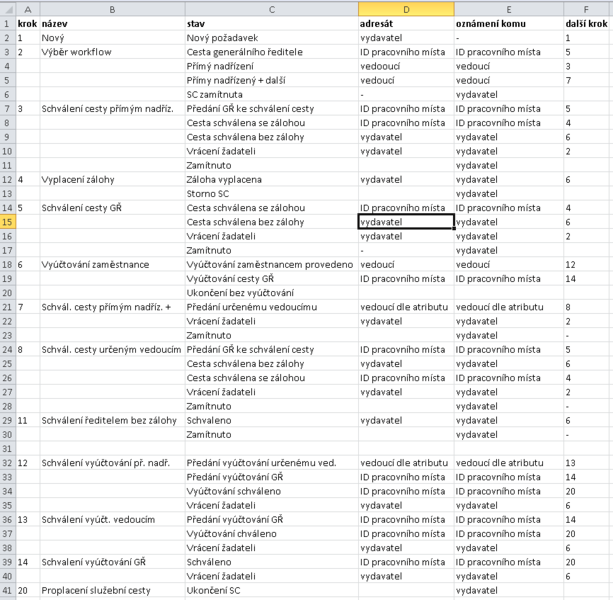Click the cell 'Ukončení bez vyúčtování'
Screen dimensions: 613x600
(x=272, y=293)
